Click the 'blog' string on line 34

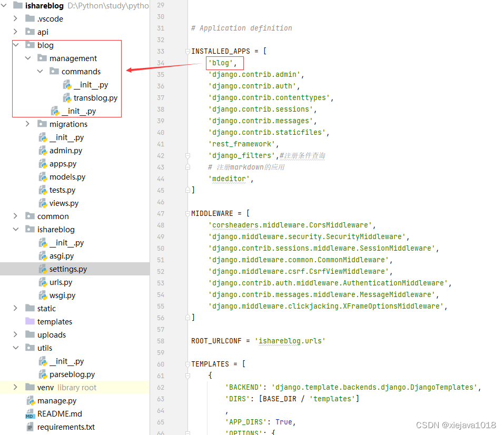click(x=221, y=63)
